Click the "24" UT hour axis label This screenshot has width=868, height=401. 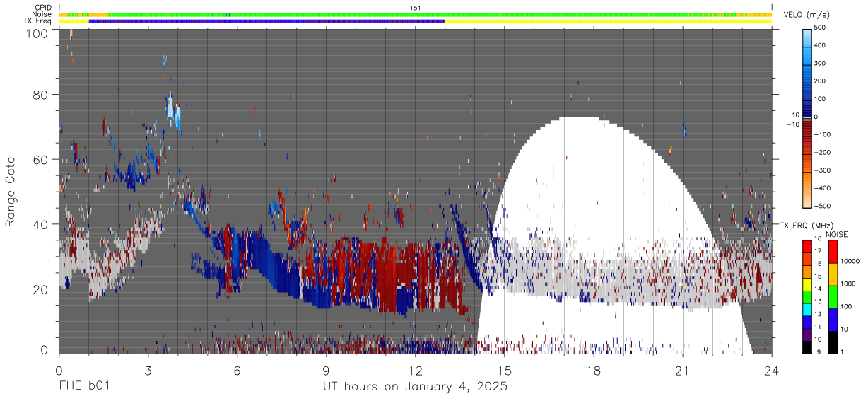pyautogui.click(x=772, y=370)
